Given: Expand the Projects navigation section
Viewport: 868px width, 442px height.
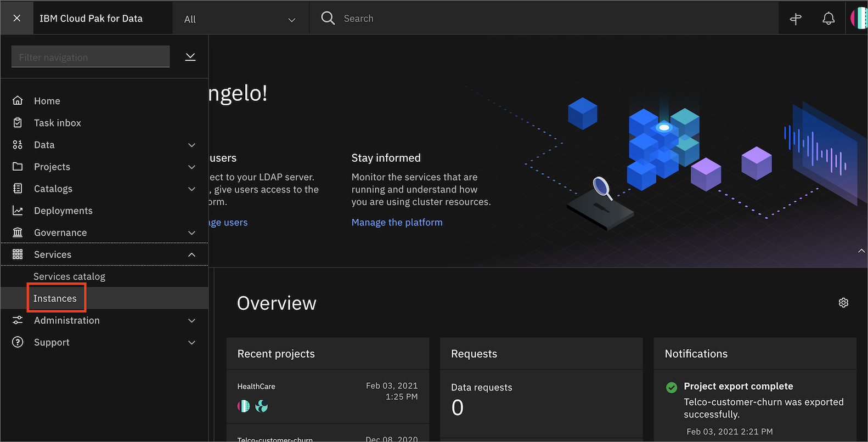Looking at the screenshot, I should pyautogui.click(x=191, y=167).
